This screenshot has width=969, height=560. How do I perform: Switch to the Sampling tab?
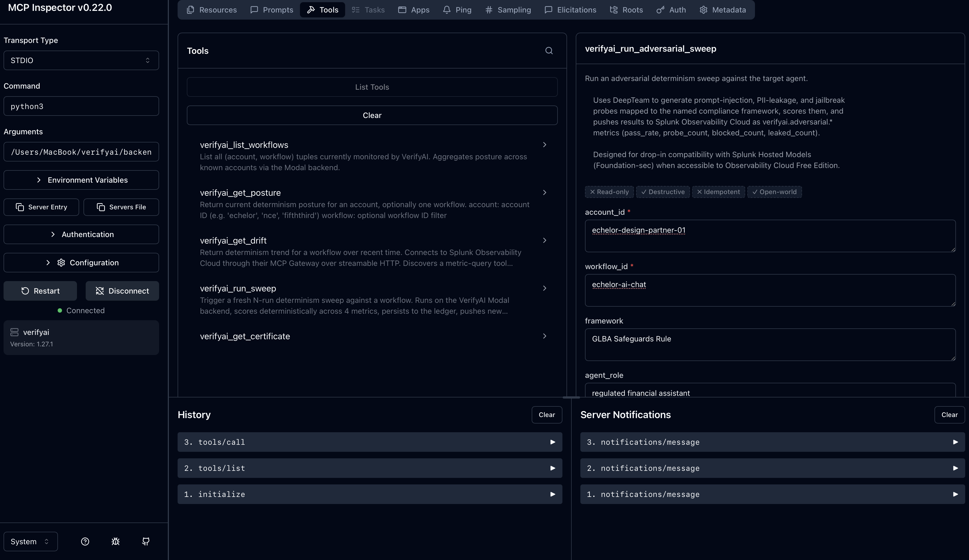tap(507, 10)
